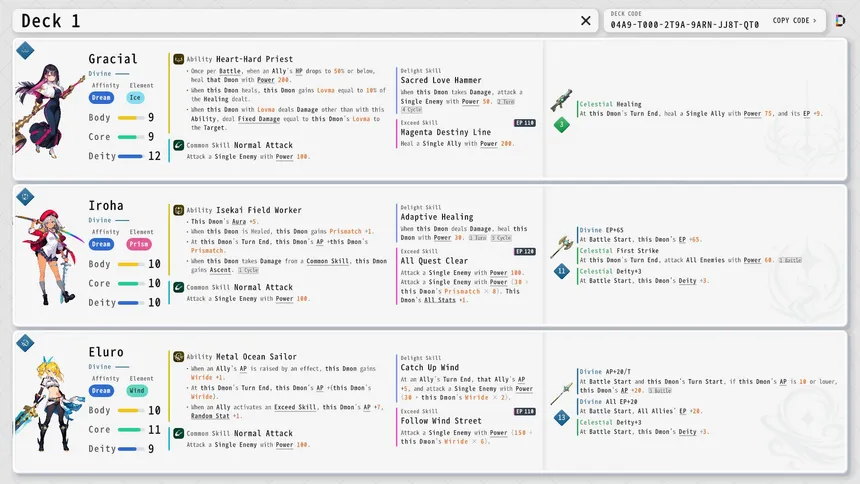This screenshot has height=484, width=860.
Task: Open the logo icon beside Copy Code
Action: tap(840, 21)
